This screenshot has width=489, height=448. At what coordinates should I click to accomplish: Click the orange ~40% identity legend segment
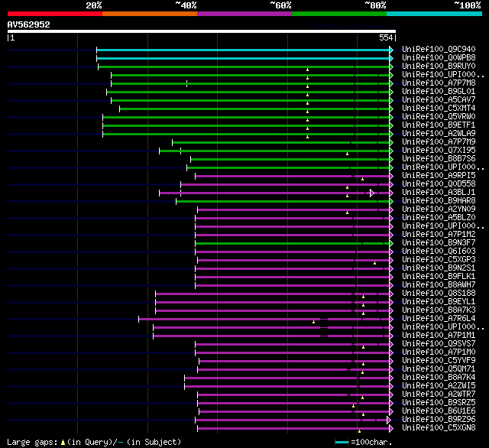(x=150, y=14)
